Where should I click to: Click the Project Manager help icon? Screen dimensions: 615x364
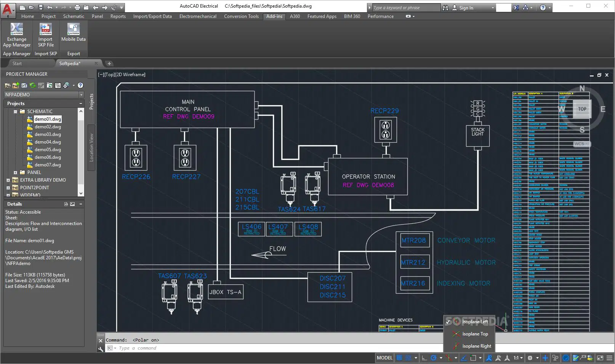[80, 85]
